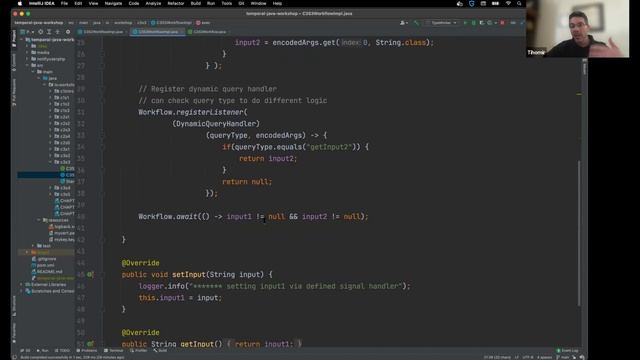Viewport: 640px width, 360px height.
Task: Collapse temporal-java-workshop project root
Action: [x=22, y=40]
